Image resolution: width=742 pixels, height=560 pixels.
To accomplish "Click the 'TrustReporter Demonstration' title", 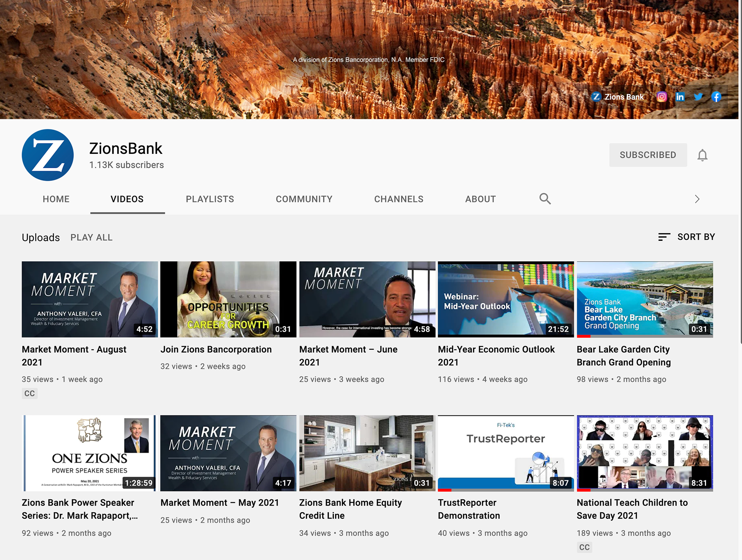I will (x=469, y=509).
